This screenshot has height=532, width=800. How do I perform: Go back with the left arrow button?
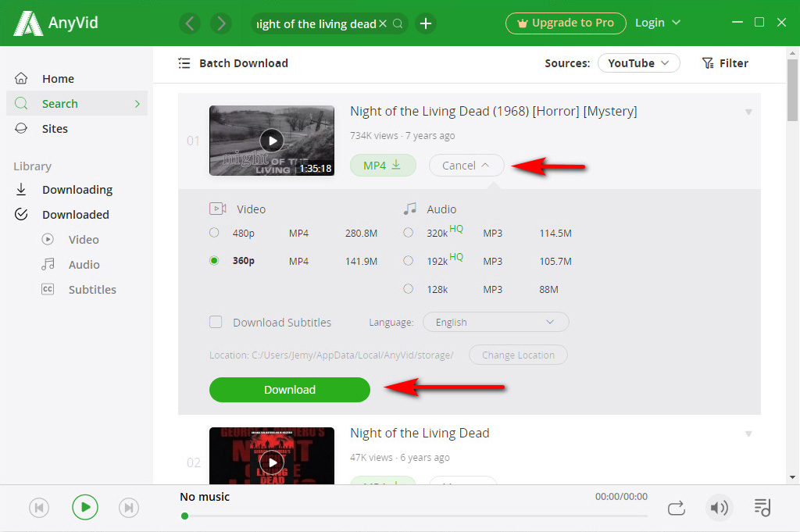coord(190,23)
